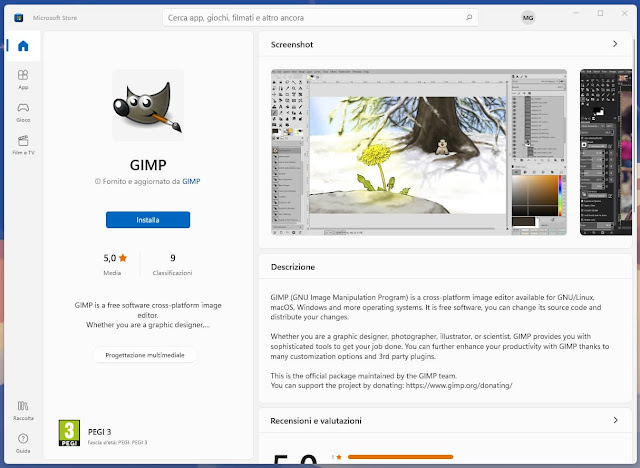Click 'This is the official package' line

pos(364,376)
